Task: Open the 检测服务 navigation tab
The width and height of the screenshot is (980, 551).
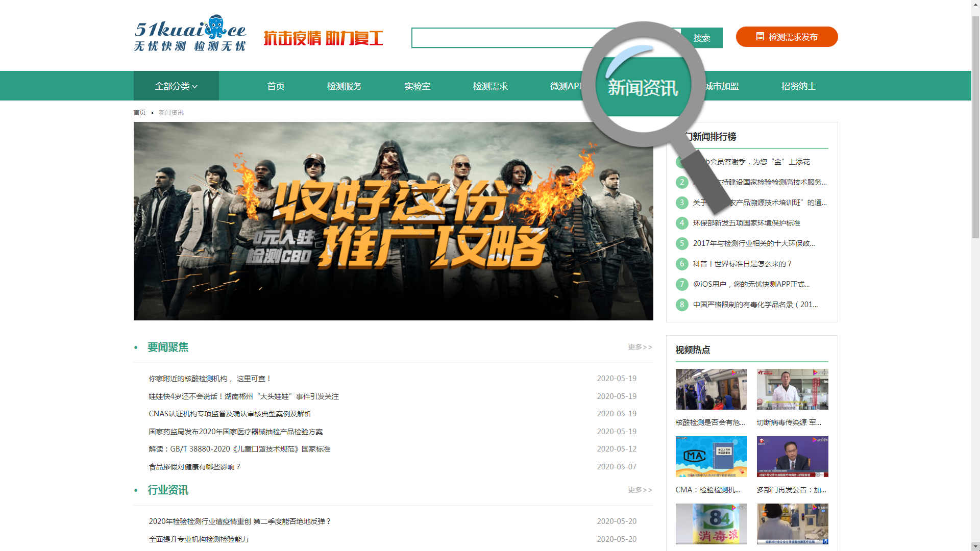Action: [x=345, y=86]
